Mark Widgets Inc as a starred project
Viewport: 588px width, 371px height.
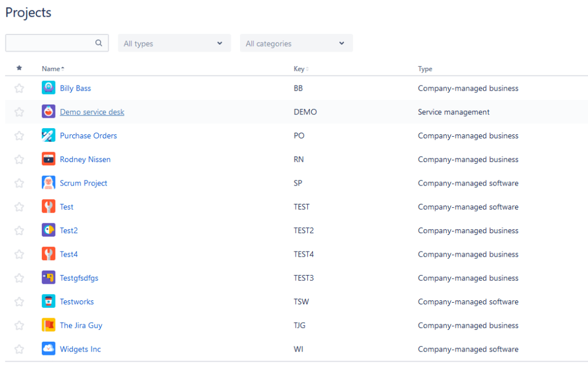coord(19,349)
